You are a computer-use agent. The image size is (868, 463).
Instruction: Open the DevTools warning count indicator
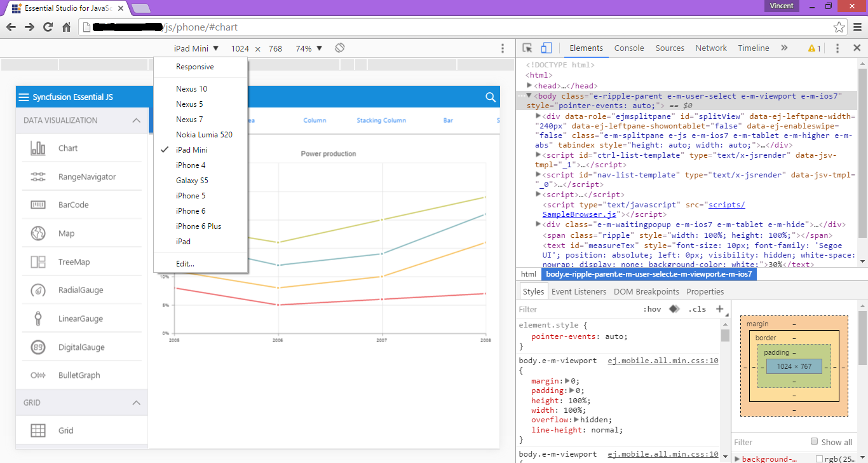pyautogui.click(x=814, y=48)
